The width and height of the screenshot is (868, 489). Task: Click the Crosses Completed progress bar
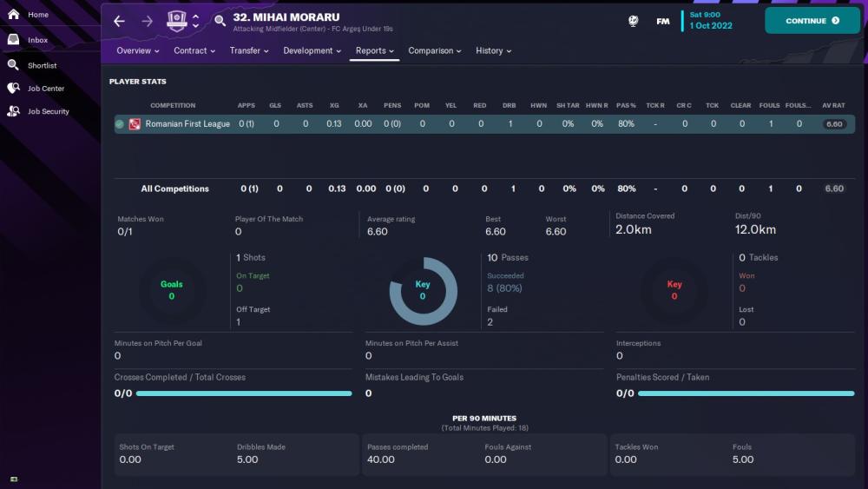coord(244,393)
